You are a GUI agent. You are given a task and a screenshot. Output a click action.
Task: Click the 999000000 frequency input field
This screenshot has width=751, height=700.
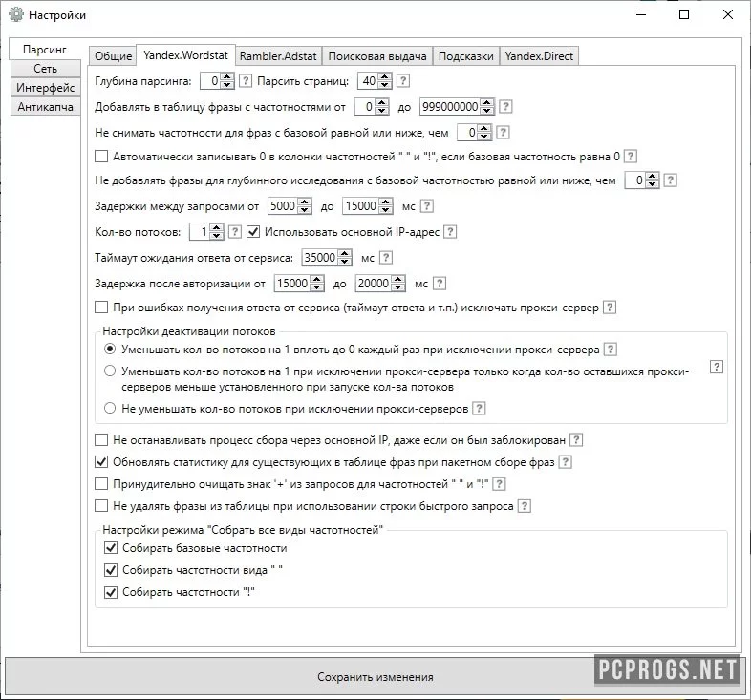click(x=450, y=107)
